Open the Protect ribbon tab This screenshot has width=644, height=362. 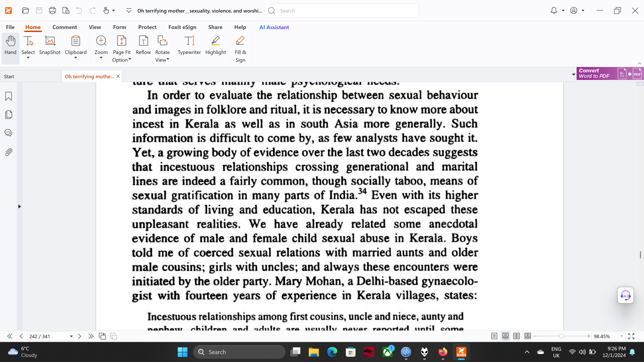point(147,27)
